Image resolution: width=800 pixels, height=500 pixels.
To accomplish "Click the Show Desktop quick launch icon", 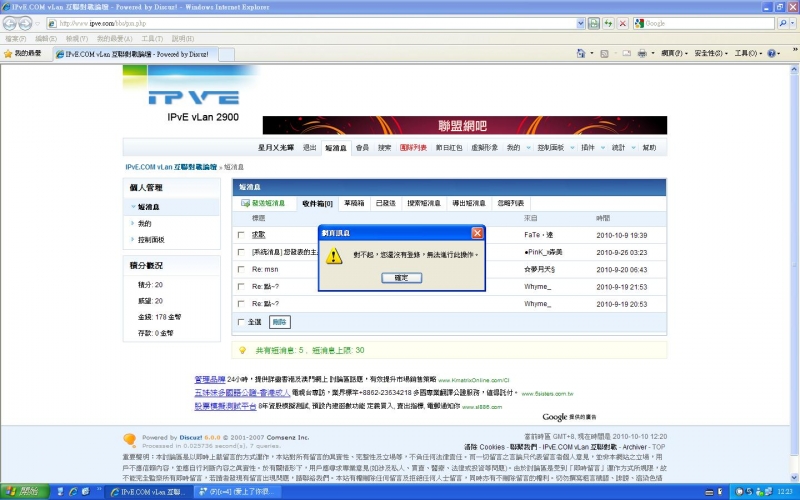I will pos(60,492).
